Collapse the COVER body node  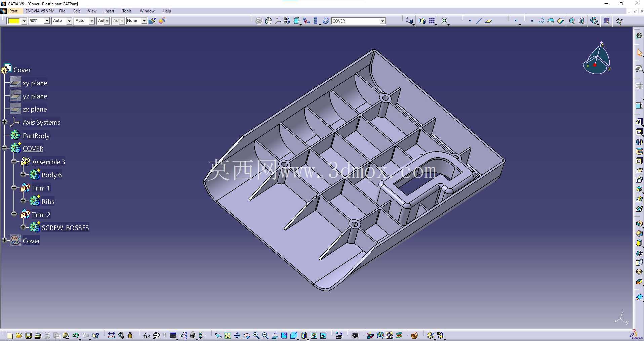(4, 148)
